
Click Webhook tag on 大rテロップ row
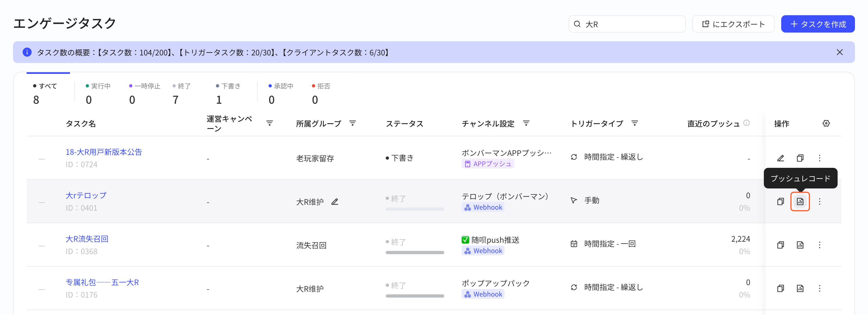pyautogui.click(x=483, y=207)
